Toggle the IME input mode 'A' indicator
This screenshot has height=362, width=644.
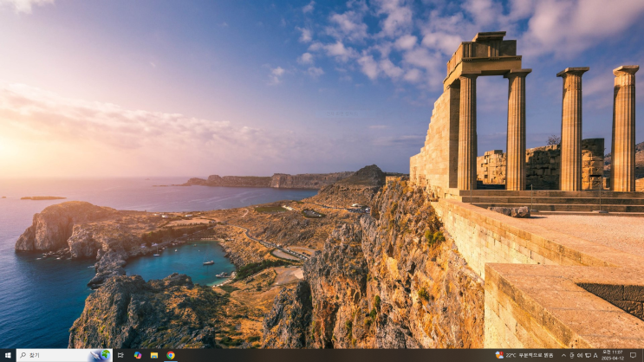click(x=595, y=355)
